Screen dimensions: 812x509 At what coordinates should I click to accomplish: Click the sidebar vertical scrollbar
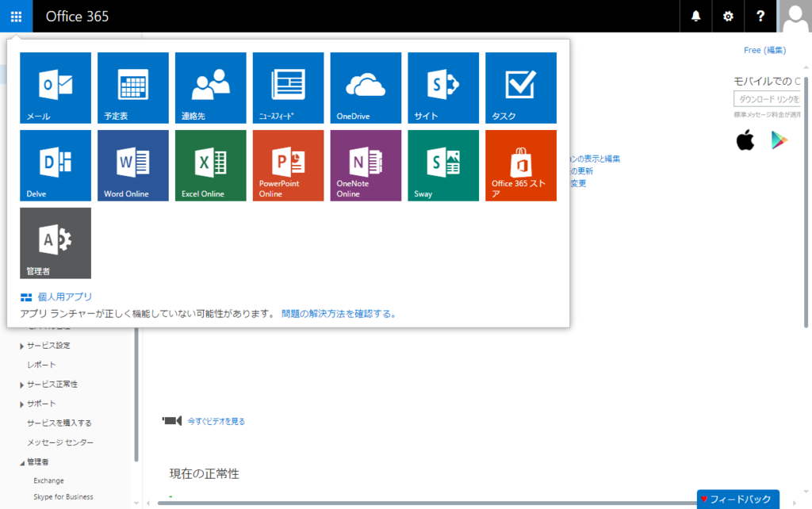(136, 393)
